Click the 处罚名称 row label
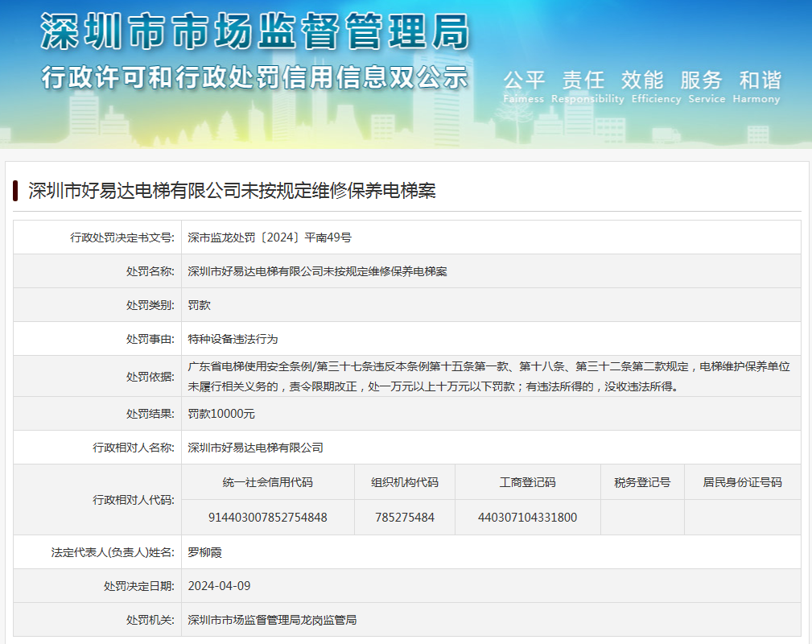The image size is (812, 644). click(x=150, y=271)
